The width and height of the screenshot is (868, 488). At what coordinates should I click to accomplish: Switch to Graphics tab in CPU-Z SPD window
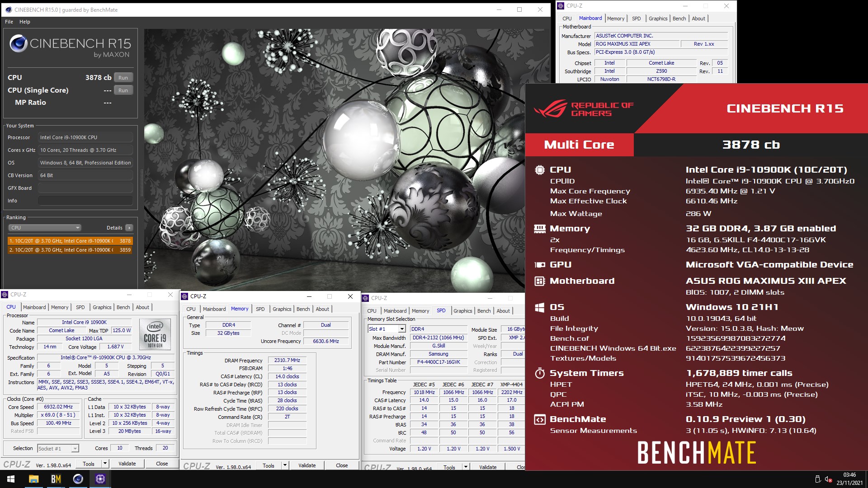(x=462, y=311)
